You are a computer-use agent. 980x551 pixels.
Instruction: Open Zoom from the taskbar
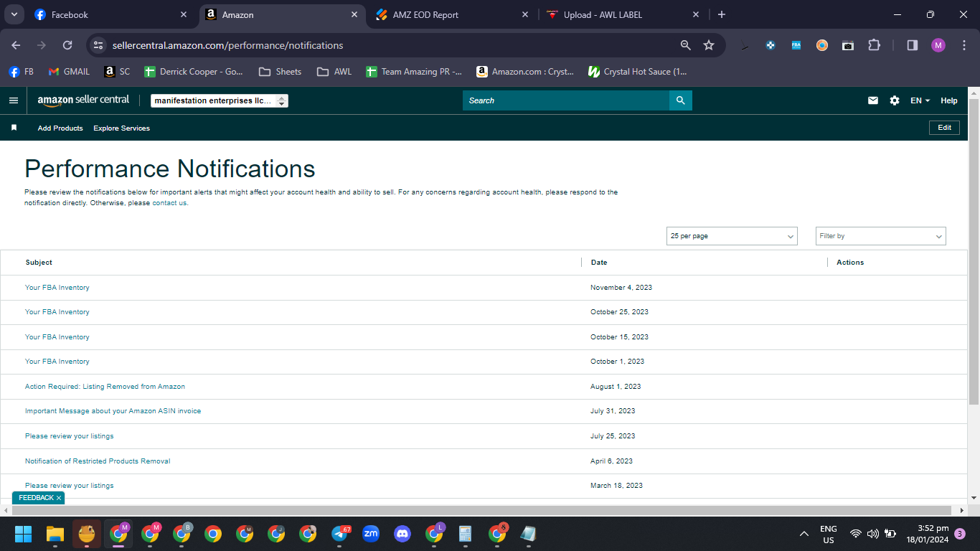pyautogui.click(x=371, y=534)
